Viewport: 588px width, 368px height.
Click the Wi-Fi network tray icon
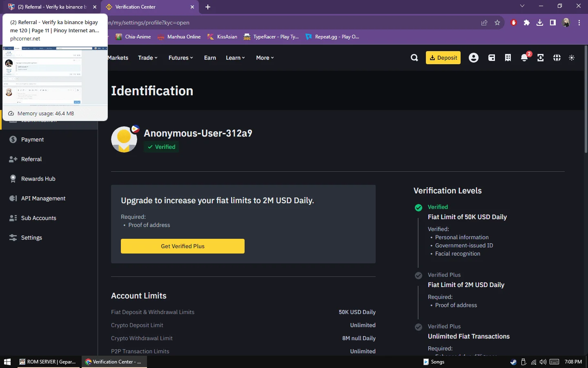534,362
